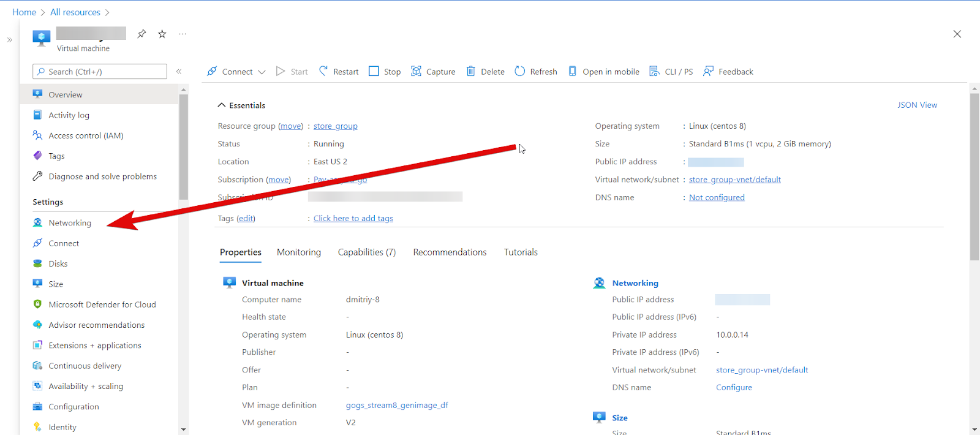Image resolution: width=980 pixels, height=435 pixels.
Task: Click Open in mobile
Action: point(604,72)
